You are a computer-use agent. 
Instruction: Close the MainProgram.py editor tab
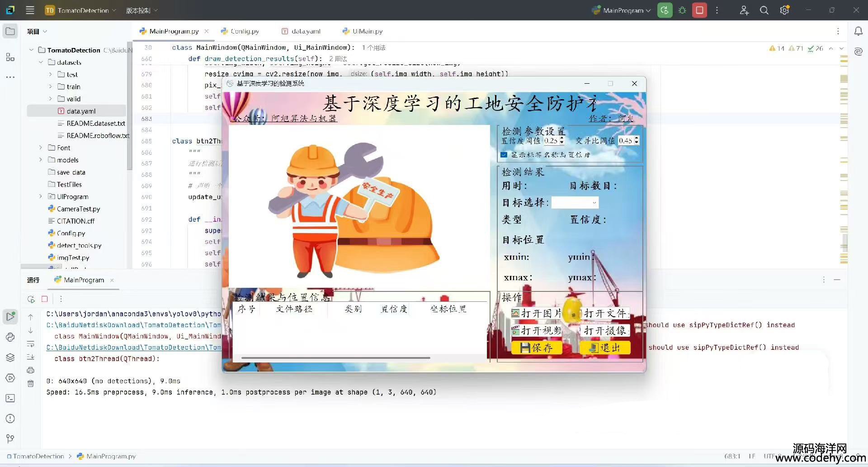click(x=207, y=31)
